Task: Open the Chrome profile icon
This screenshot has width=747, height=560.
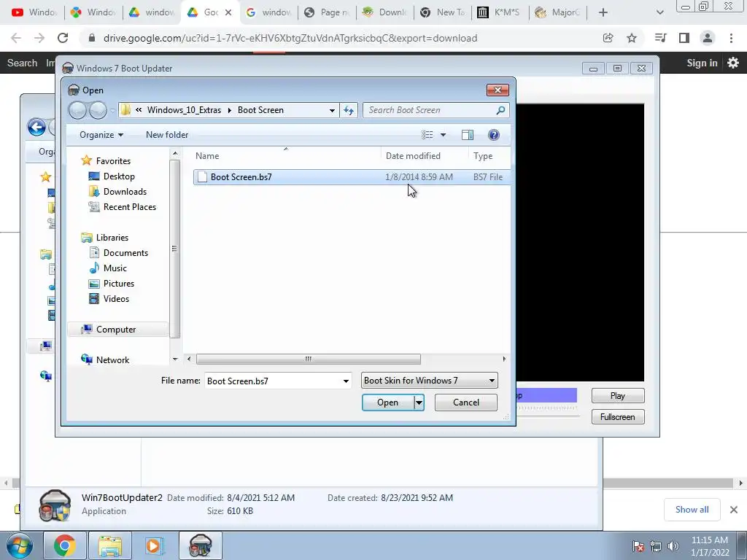Action: 708,38
